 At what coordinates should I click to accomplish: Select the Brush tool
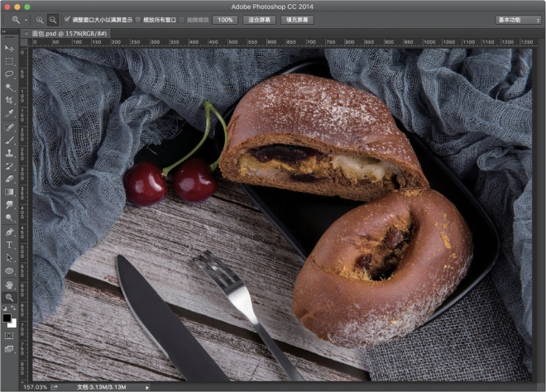click(9, 140)
